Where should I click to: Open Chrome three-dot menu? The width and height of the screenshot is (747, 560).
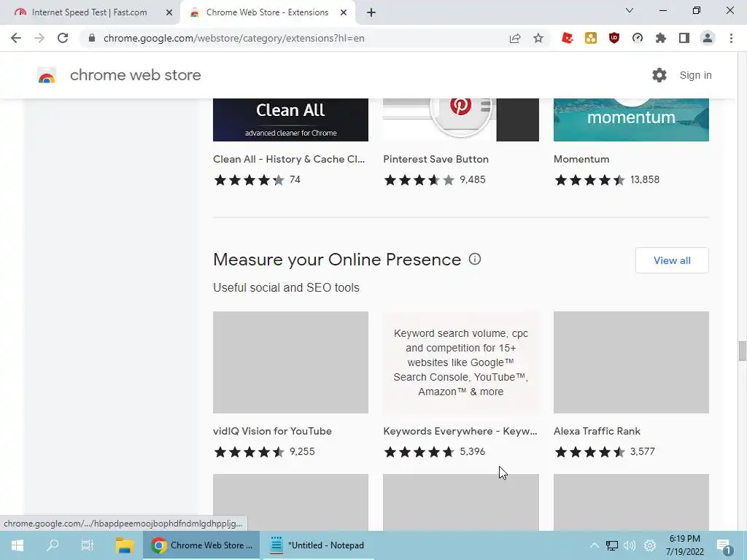(x=731, y=38)
